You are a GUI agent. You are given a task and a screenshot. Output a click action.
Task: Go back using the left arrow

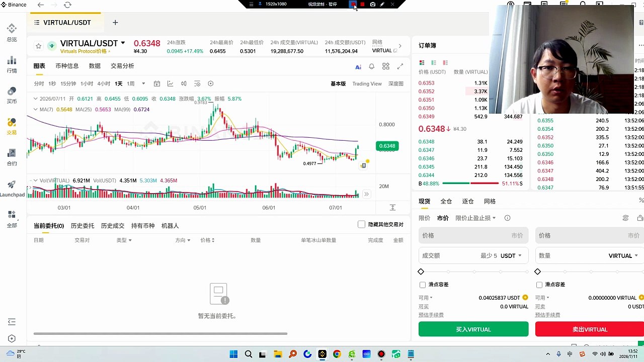click(x=41, y=5)
